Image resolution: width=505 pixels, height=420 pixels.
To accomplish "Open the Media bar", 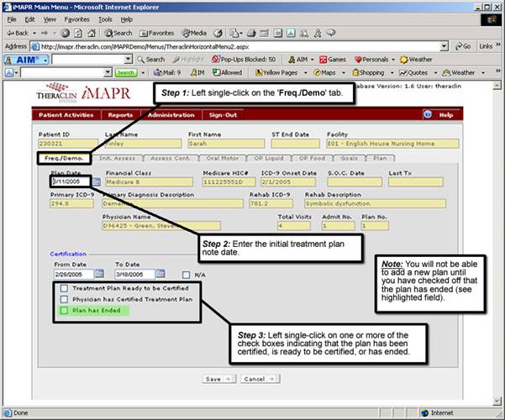I will [x=194, y=33].
